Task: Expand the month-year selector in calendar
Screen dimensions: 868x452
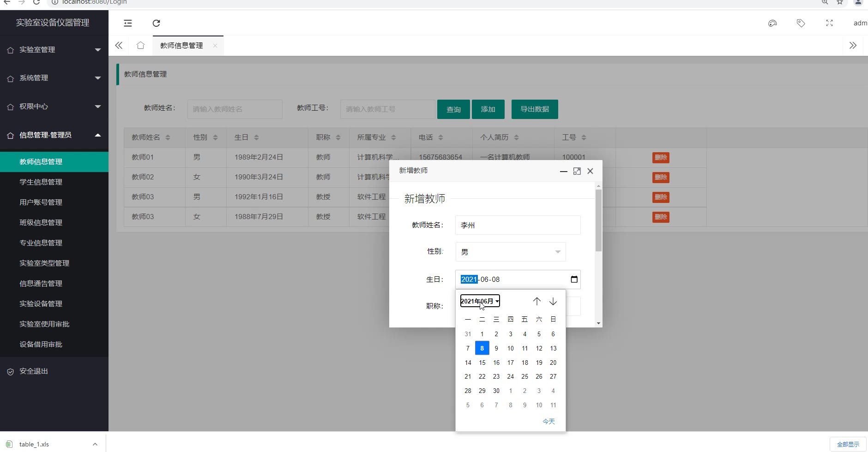Action: [480, 301]
